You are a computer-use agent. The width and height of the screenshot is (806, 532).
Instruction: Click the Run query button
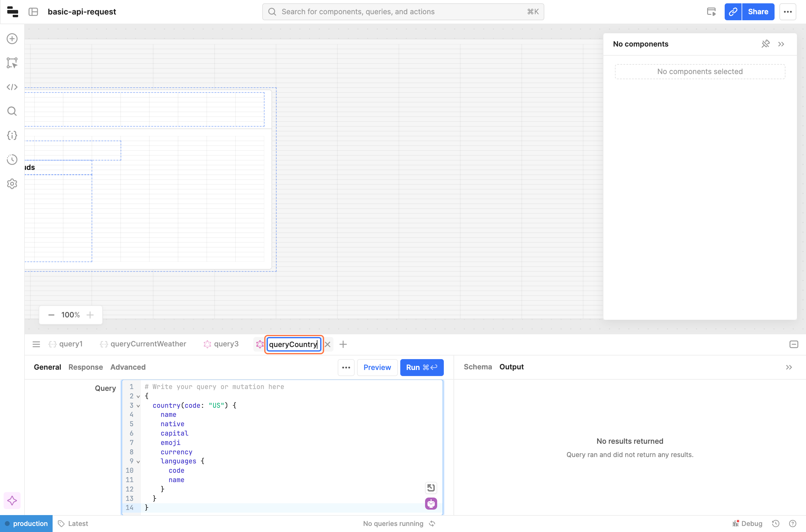pyautogui.click(x=421, y=368)
